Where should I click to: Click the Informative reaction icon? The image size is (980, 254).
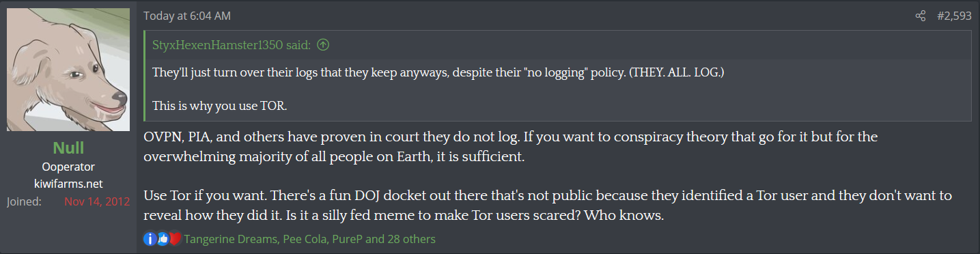coord(150,239)
